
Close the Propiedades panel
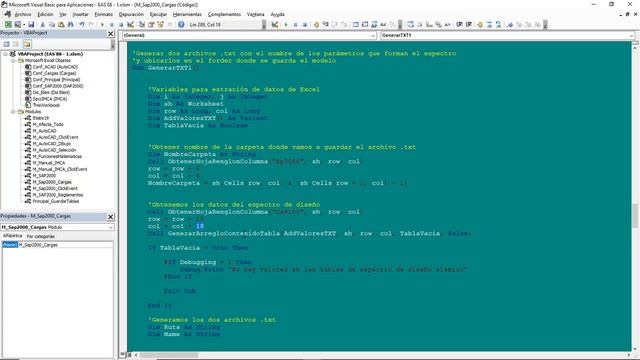[111, 217]
